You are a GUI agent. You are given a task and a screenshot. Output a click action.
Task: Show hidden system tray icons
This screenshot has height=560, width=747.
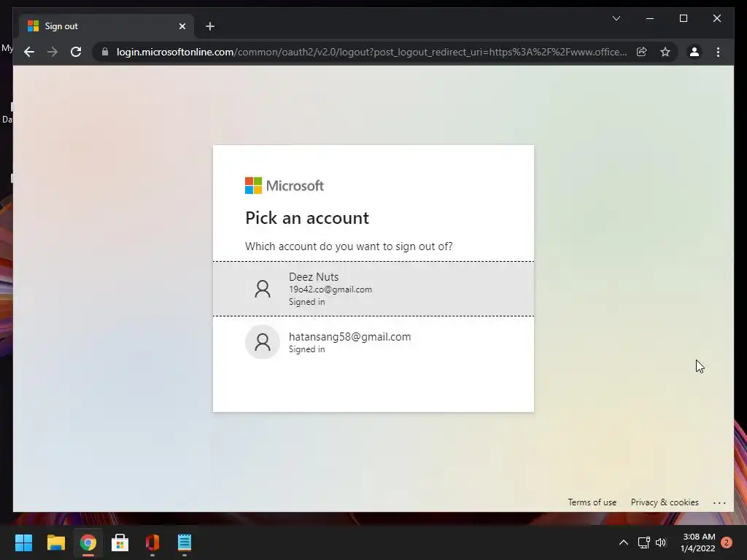coord(623,542)
